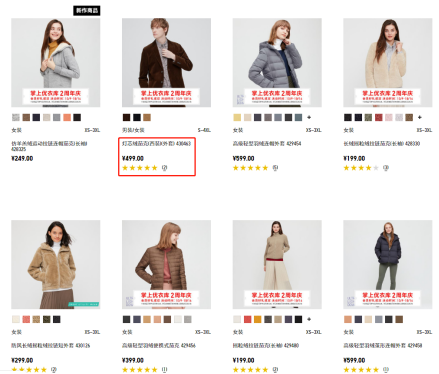
Task: Choose peach swatch of navy puffer jacket 429458
Action: coord(348,319)
